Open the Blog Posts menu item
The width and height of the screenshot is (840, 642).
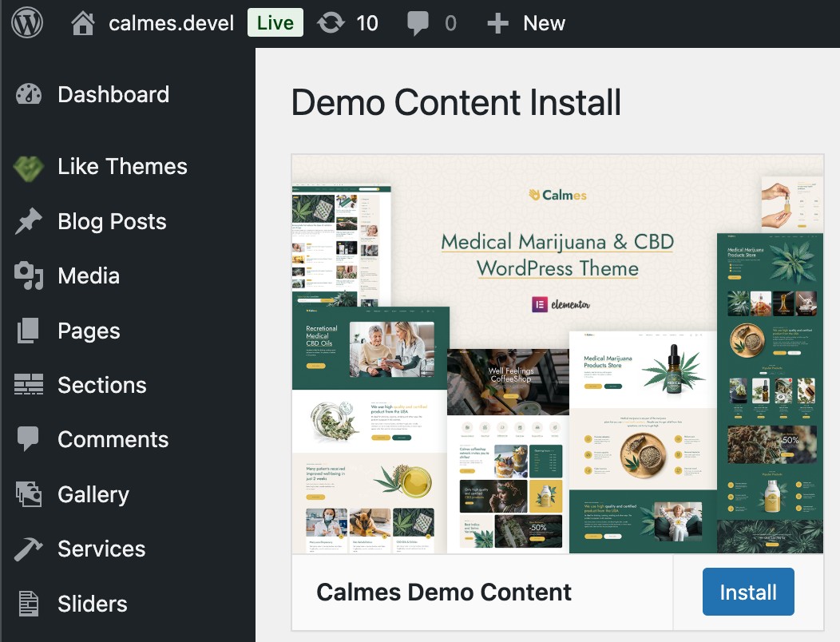[x=112, y=222]
